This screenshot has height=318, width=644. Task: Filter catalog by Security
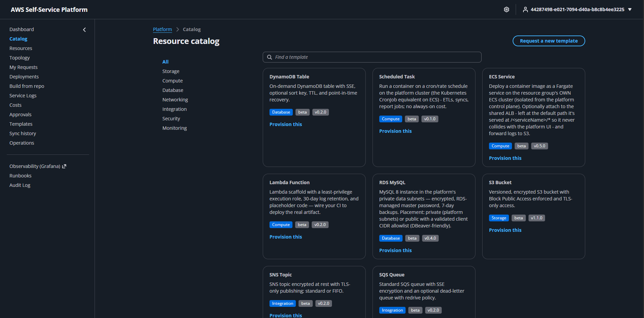click(x=171, y=119)
